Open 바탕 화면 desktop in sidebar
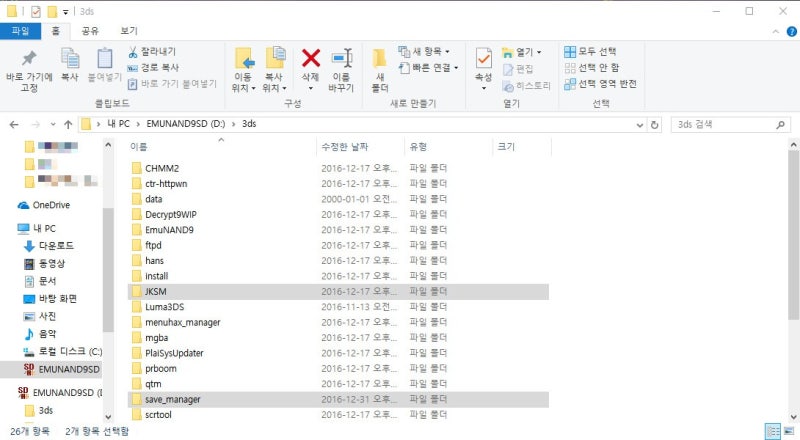This screenshot has width=800, height=440. (51, 299)
